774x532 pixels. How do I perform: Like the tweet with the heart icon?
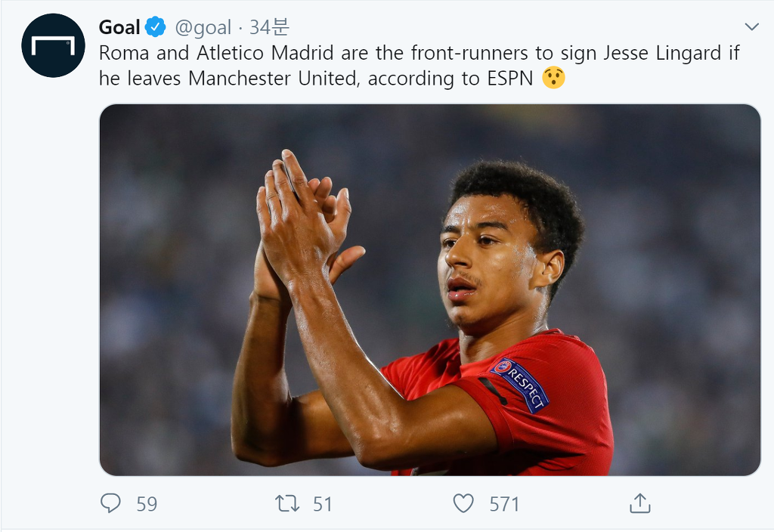tap(463, 503)
